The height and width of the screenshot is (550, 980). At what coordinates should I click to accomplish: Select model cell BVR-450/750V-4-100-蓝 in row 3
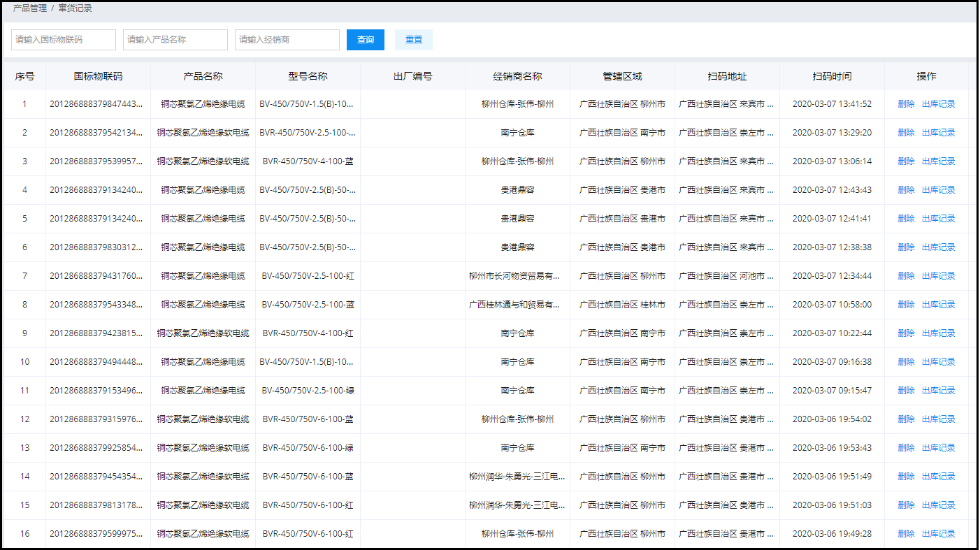[308, 161]
